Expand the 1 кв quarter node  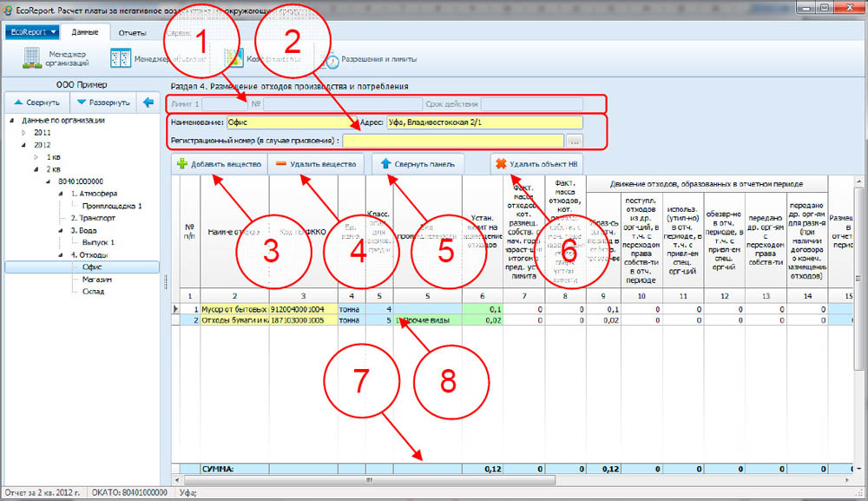point(36,157)
